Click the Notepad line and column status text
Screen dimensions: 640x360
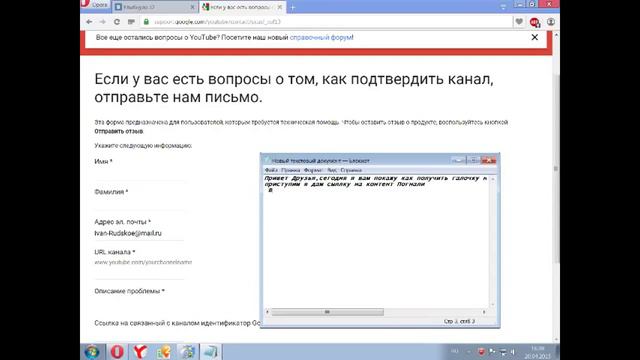(460, 321)
